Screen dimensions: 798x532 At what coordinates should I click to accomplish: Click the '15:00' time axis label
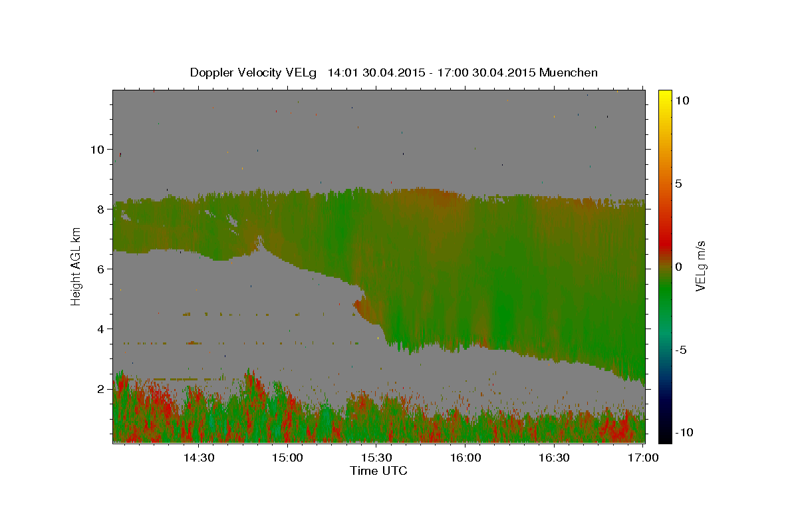point(287,458)
